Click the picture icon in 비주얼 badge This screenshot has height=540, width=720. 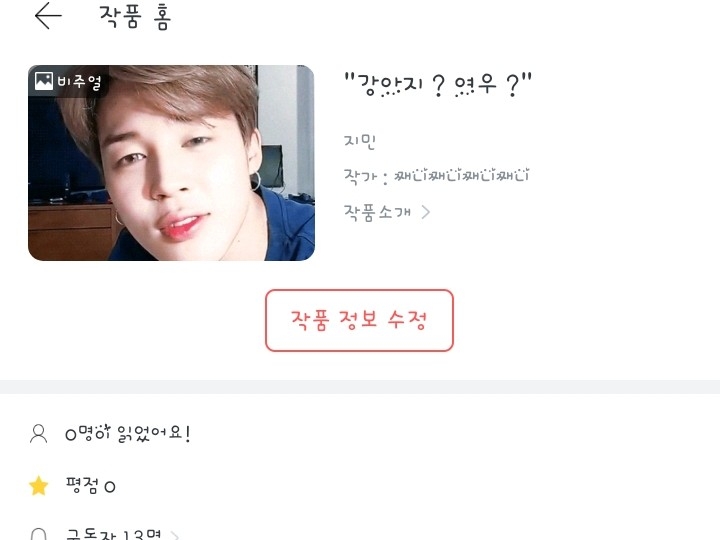44,81
